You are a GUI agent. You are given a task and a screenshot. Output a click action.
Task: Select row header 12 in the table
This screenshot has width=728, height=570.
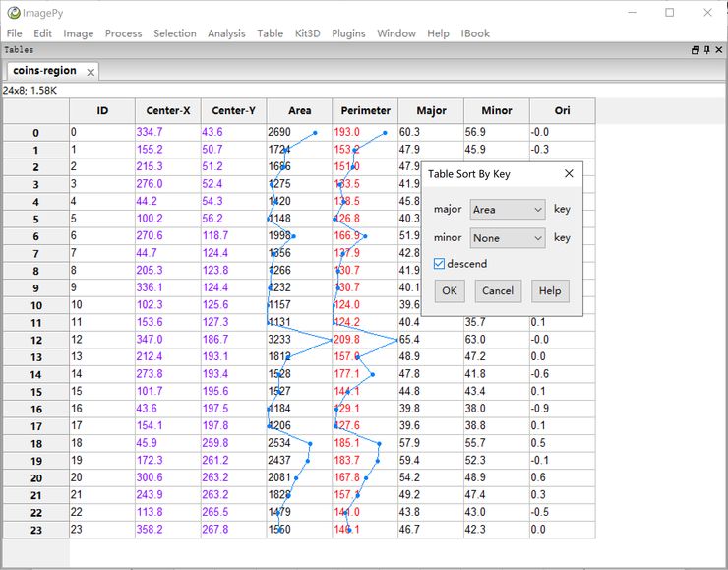[x=35, y=340]
